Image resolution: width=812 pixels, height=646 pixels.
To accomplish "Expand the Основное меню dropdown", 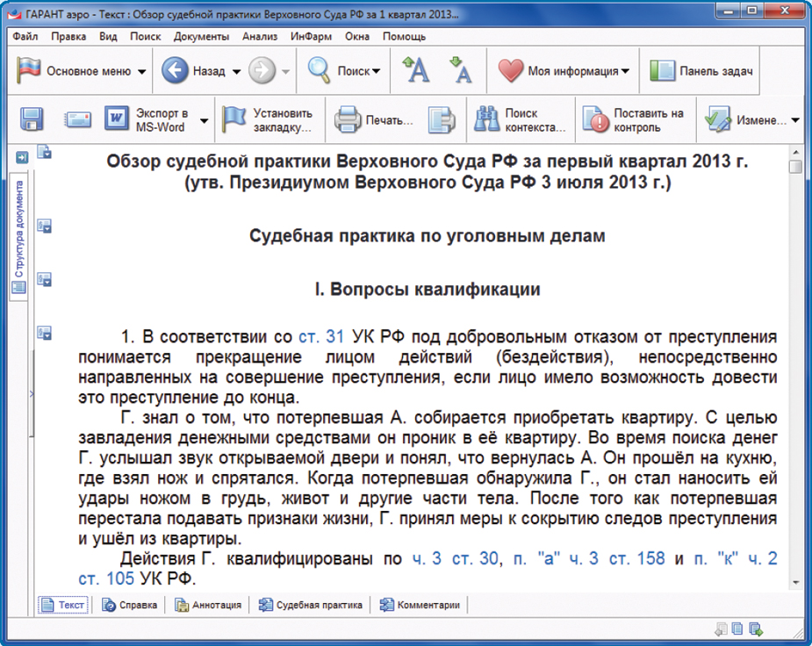I will point(142,72).
